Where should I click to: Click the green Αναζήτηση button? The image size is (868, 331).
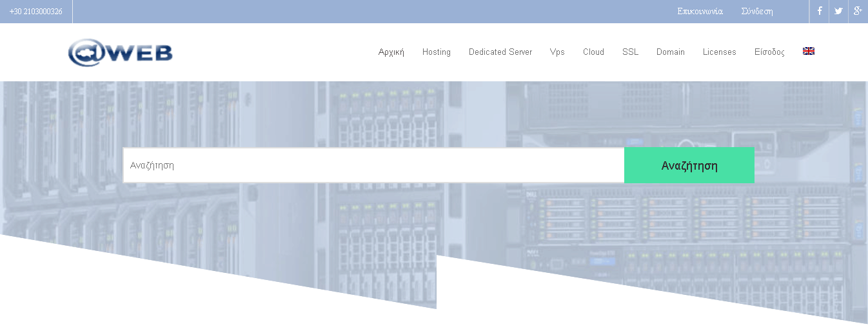689,165
